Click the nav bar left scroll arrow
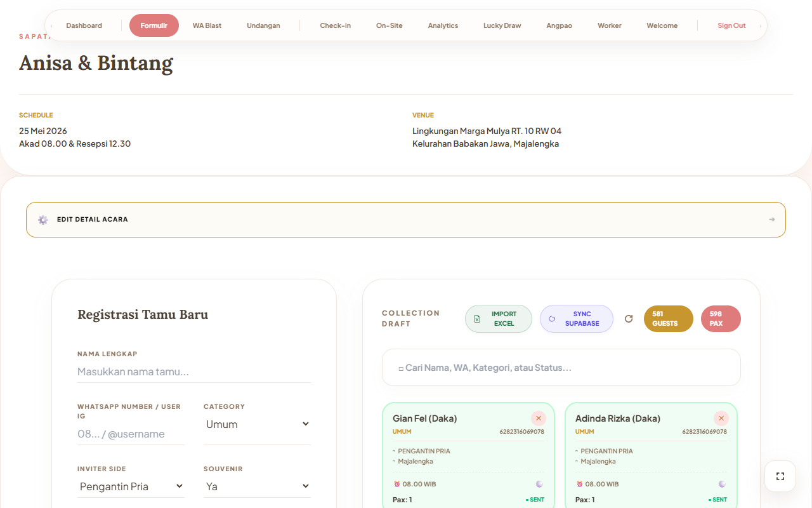 pos(51,25)
